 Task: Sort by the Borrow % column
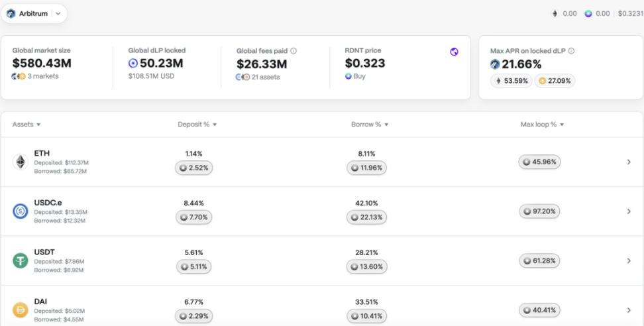tap(370, 125)
